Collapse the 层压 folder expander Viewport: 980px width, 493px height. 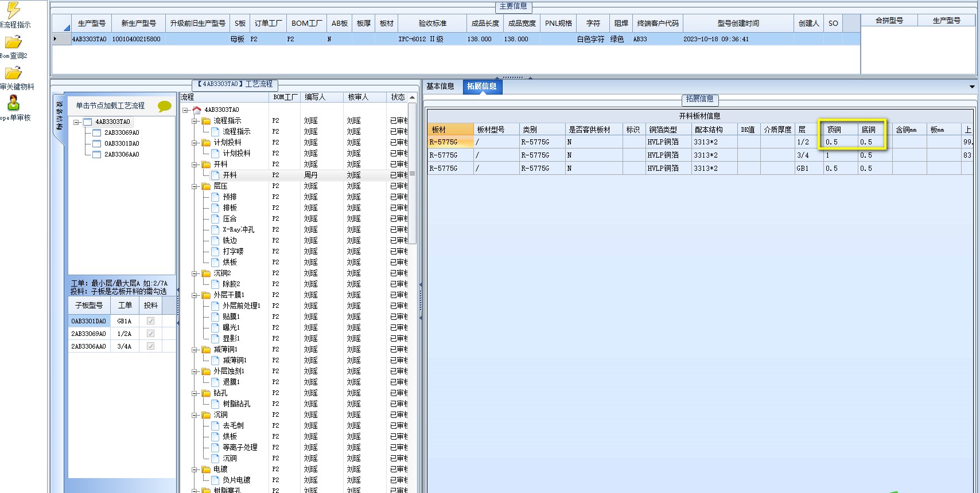pyautogui.click(x=195, y=186)
